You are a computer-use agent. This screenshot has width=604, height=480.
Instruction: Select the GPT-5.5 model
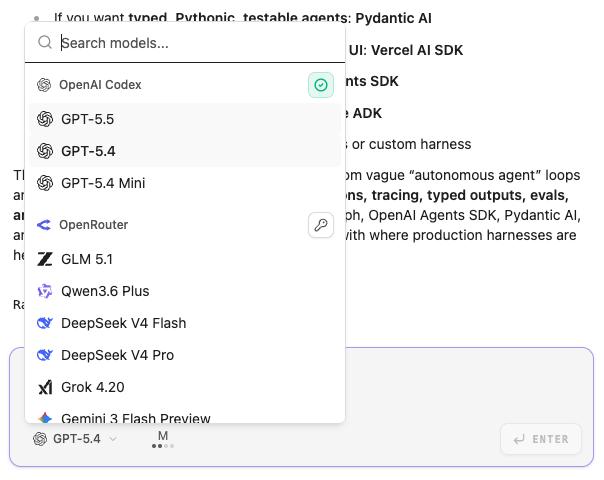[x=185, y=119]
